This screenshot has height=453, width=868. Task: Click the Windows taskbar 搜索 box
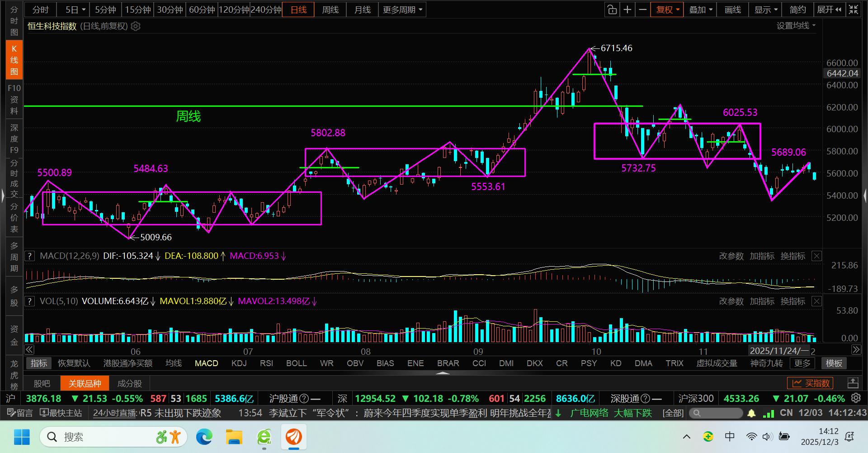point(113,437)
